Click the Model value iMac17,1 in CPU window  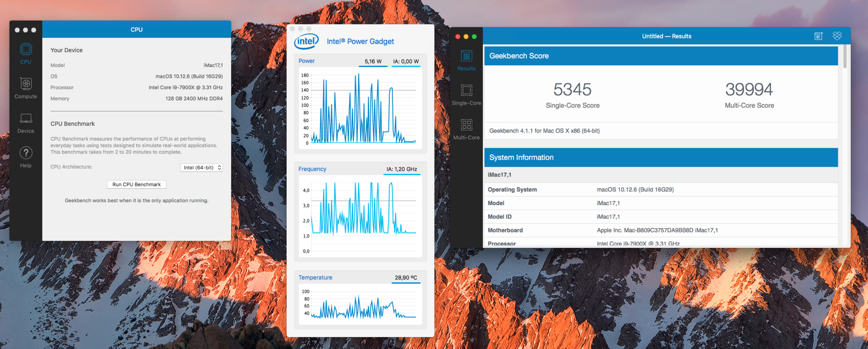(213, 65)
